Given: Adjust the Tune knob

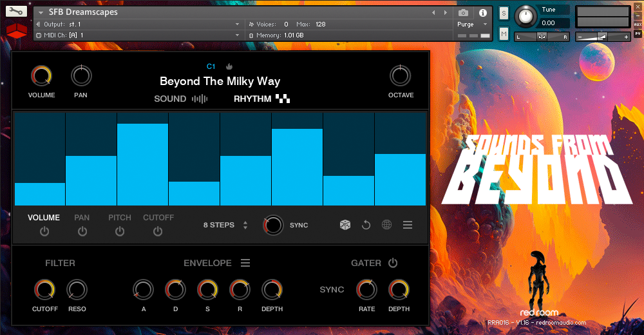Looking at the screenshot, I should click(526, 16).
